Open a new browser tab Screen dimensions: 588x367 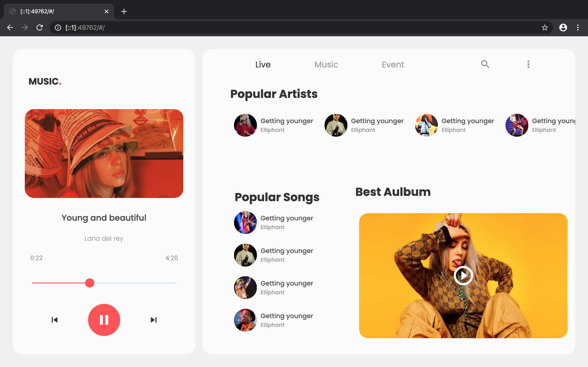(124, 11)
